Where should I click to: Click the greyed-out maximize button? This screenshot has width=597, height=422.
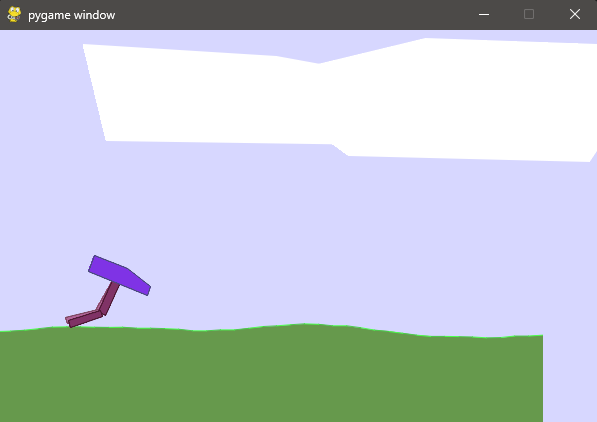[529, 14]
